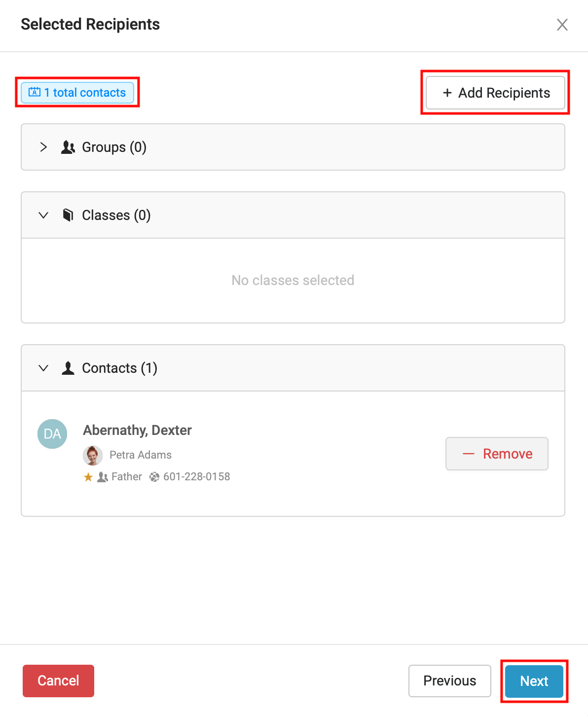The image size is (588, 716).
Task: Click Petra Adams profile photo thumbnail
Action: point(93,455)
